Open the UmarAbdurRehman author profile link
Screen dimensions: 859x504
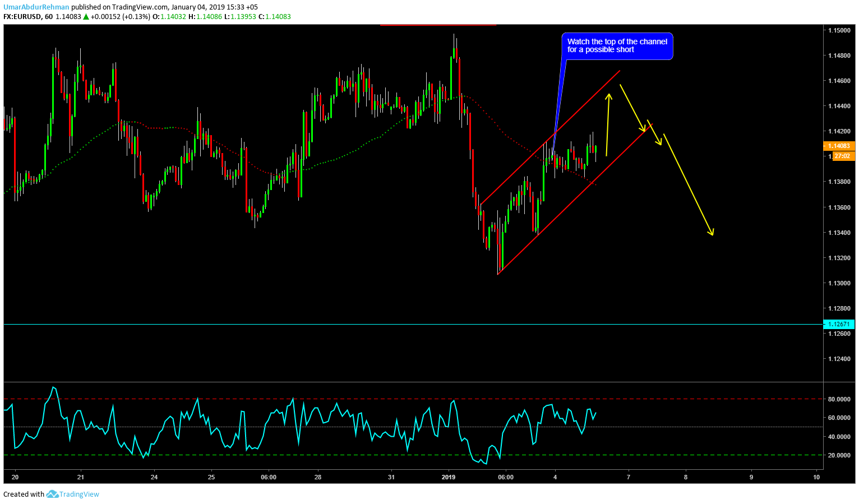click(x=36, y=7)
